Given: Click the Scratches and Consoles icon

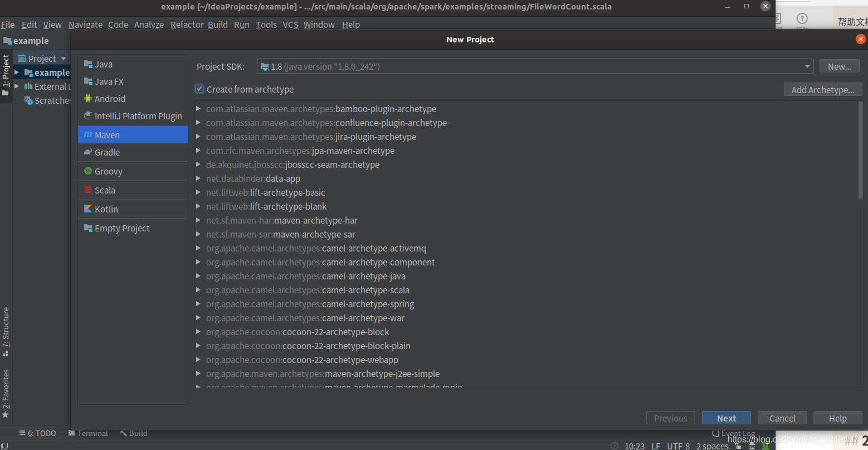Looking at the screenshot, I should (x=28, y=100).
